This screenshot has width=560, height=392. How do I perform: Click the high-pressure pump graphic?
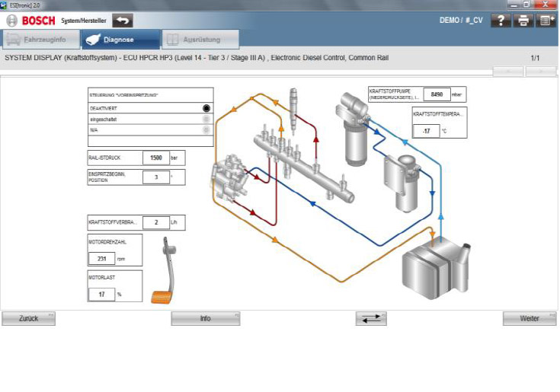pyautogui.click(x=229, y=177)
